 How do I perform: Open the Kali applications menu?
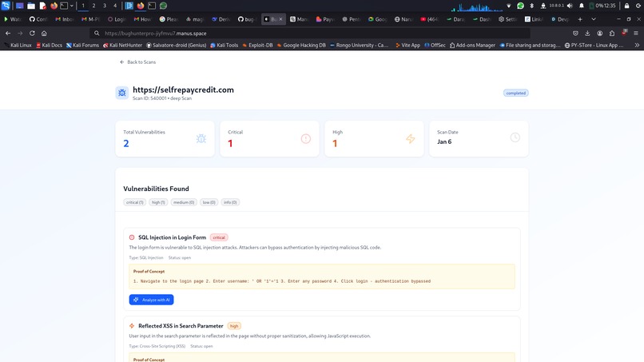[6, 6]
